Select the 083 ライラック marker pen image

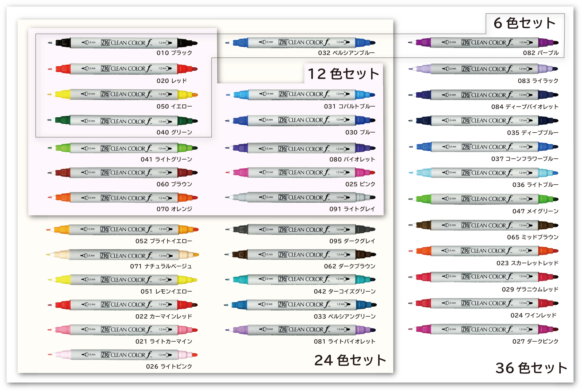483,69
